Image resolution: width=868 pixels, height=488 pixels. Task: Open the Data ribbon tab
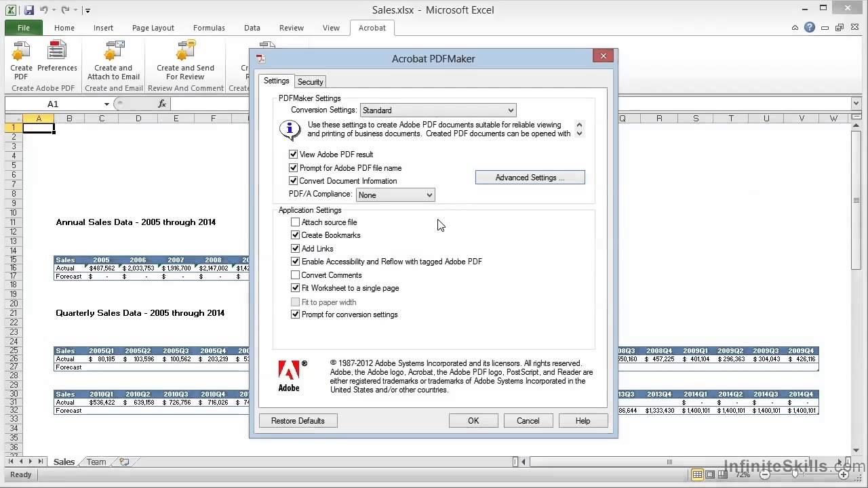252,28
